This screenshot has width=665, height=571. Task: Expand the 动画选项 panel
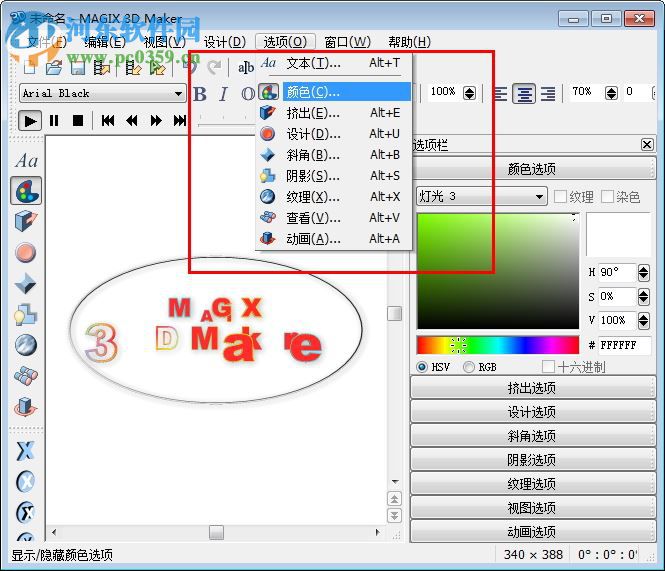pyautogui.click(x=533, y=532)
